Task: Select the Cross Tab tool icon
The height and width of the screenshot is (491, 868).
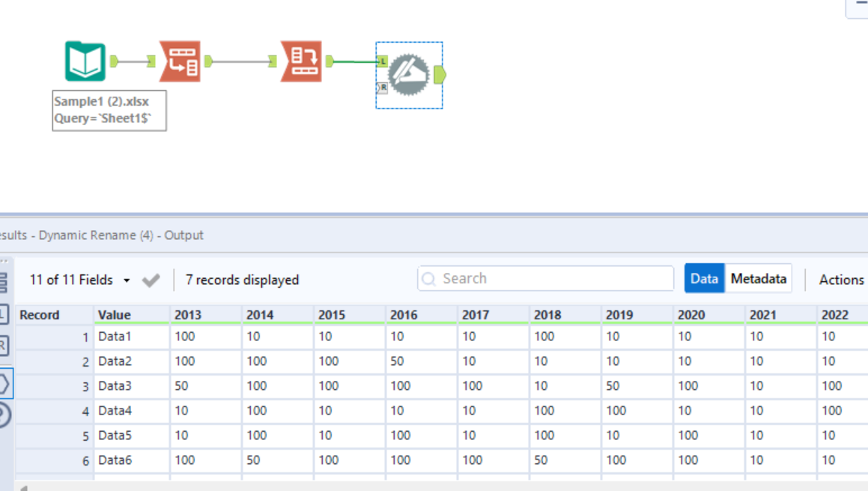Action: pos(301,61)
